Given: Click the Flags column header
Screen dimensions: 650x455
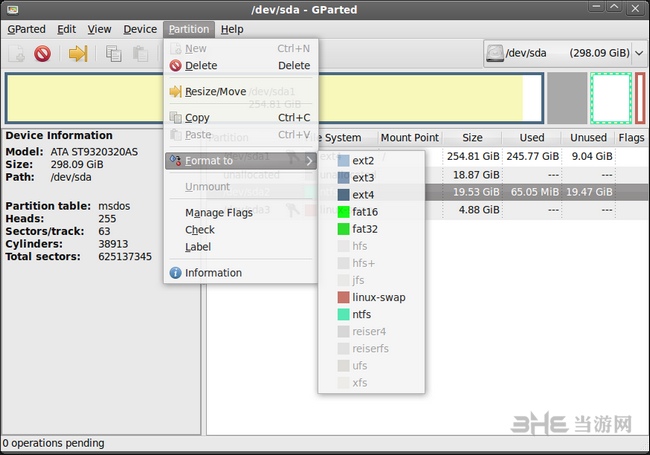Looking at the screenshot, I should click(x=631, y=138).
